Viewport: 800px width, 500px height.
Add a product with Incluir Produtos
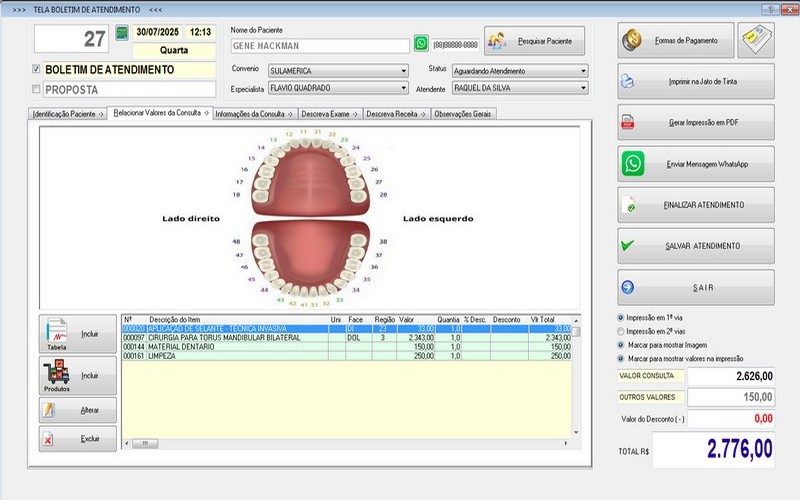(77, 375)
